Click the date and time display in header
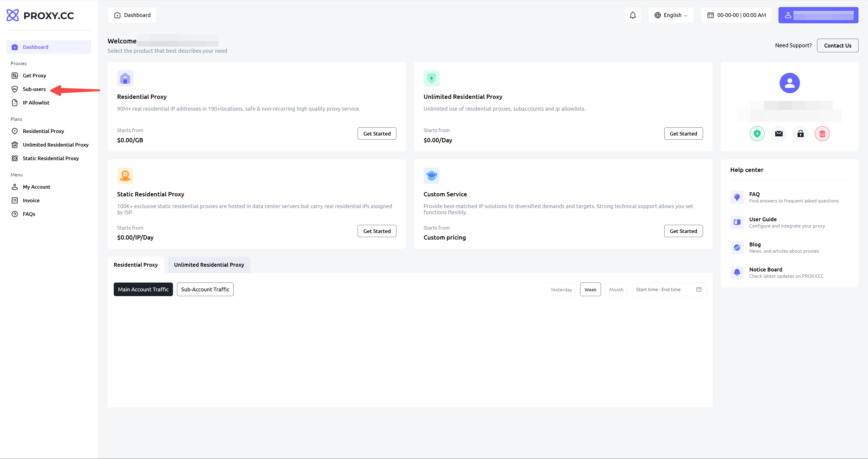 click(736, 15)
